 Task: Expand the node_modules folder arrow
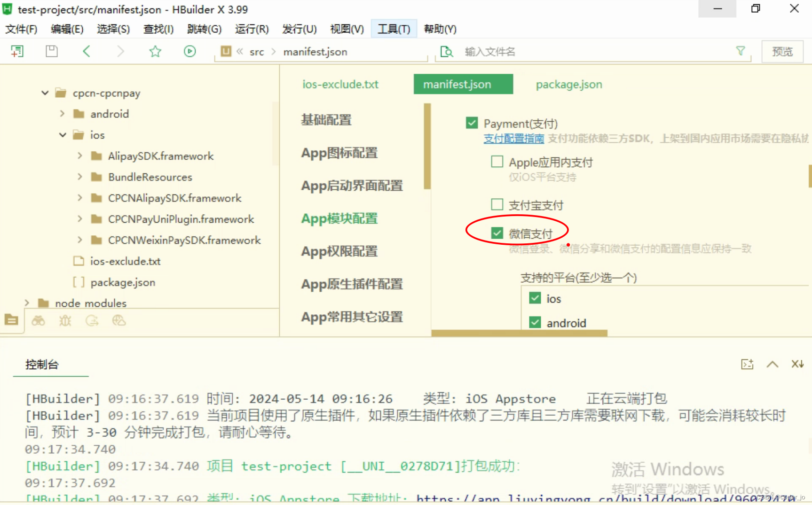27,303
